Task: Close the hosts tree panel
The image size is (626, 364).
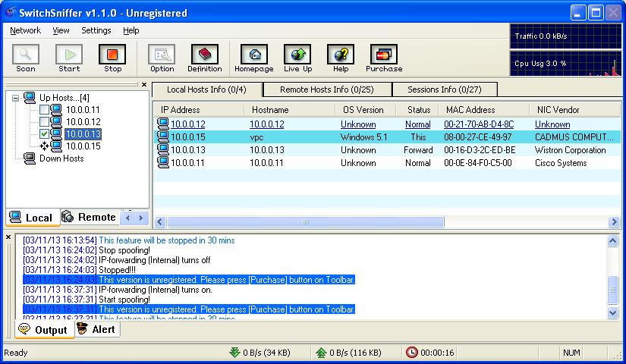Action: click(144, 85)
